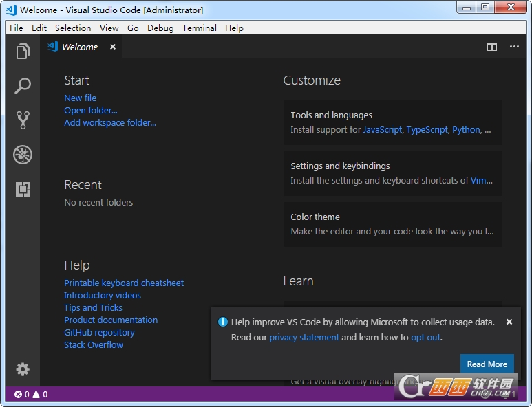532x407 pixels.
Task: Install TypeScript support link
Action: [x=427, y=130]
